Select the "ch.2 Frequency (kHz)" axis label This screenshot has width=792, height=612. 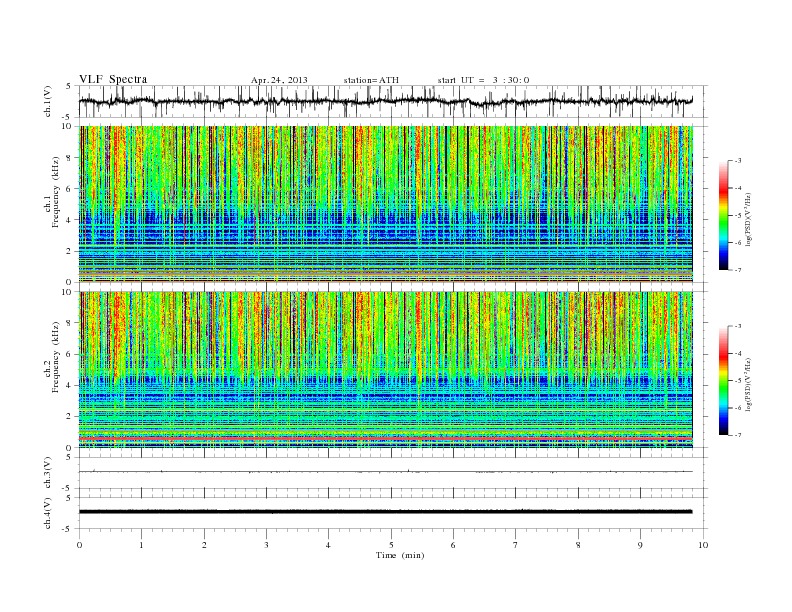tap(52, 357)
